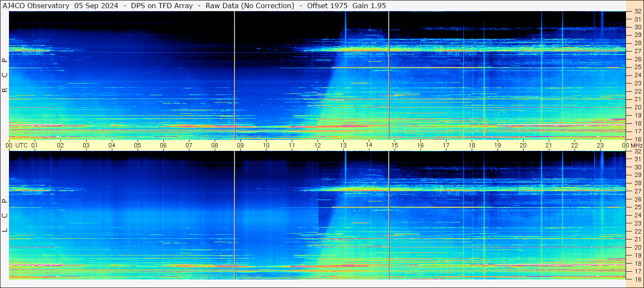644x288 pixels.
Task: Click the "05" hour label on time axis
Action: point(138,145)
